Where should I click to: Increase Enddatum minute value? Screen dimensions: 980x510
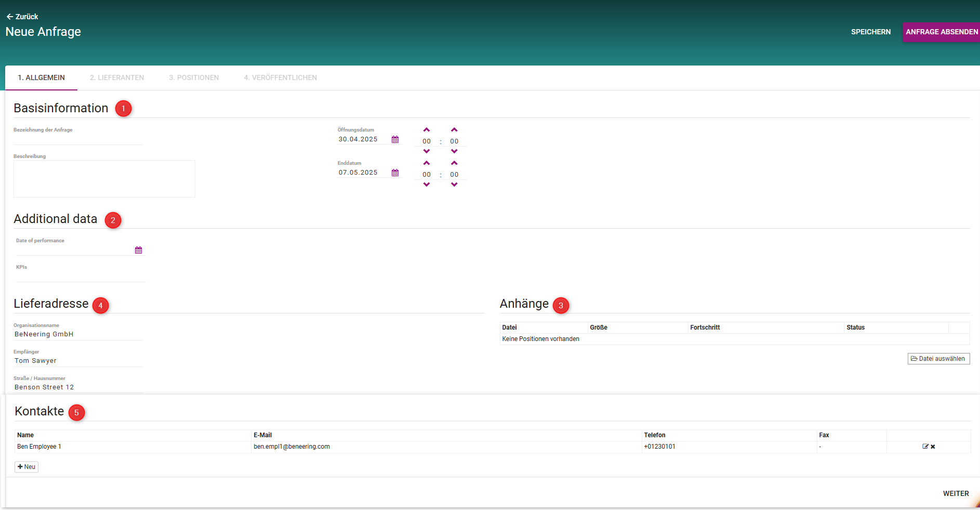(x=454, y=163)
